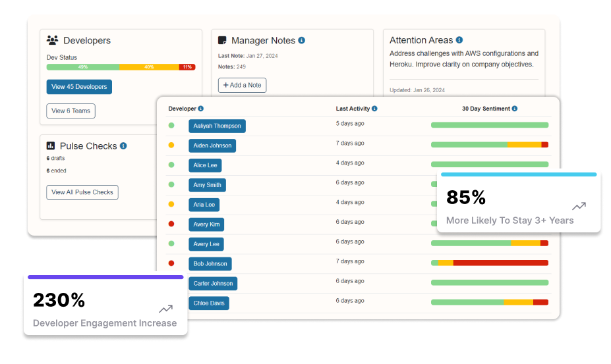
Task: Click the Manager Notes sticky note icon
Action: coord(222,40)
